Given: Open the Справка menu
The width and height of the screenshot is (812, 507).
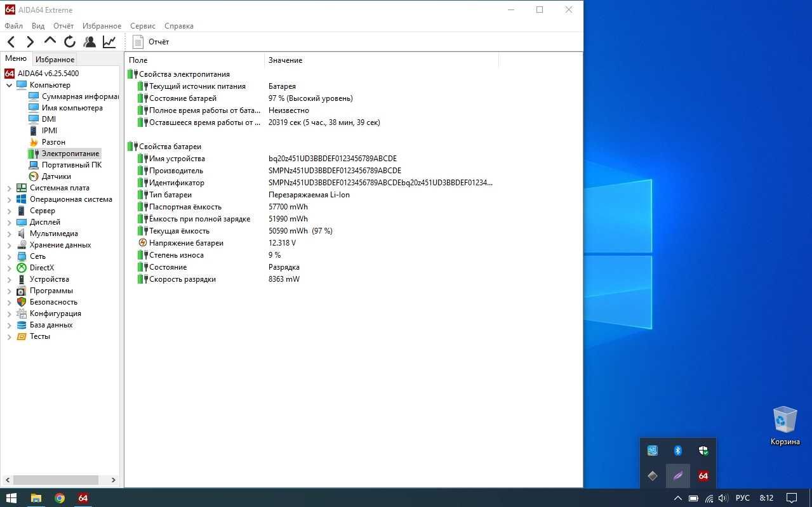Looking at the screenshot, I should coord(179,26).
